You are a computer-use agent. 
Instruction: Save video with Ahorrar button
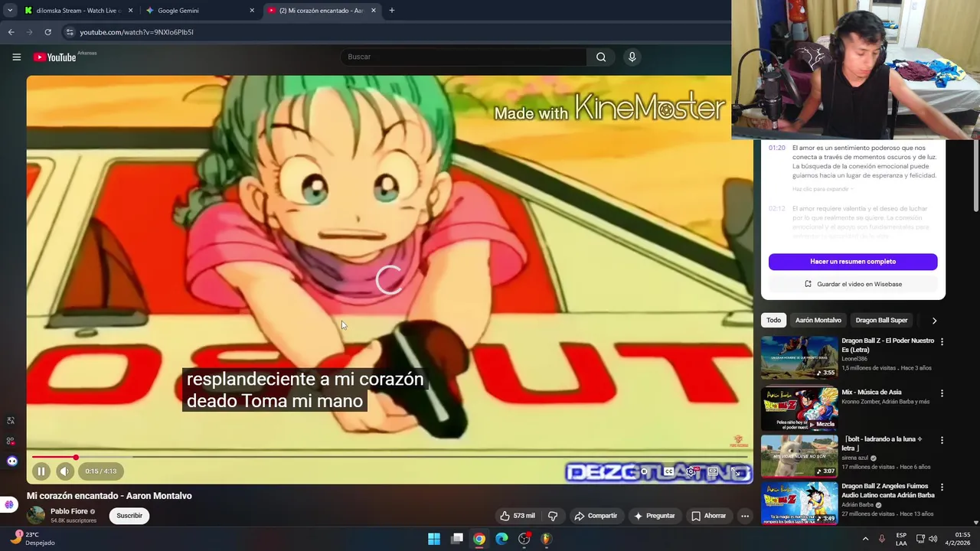(x=708, y=516)
